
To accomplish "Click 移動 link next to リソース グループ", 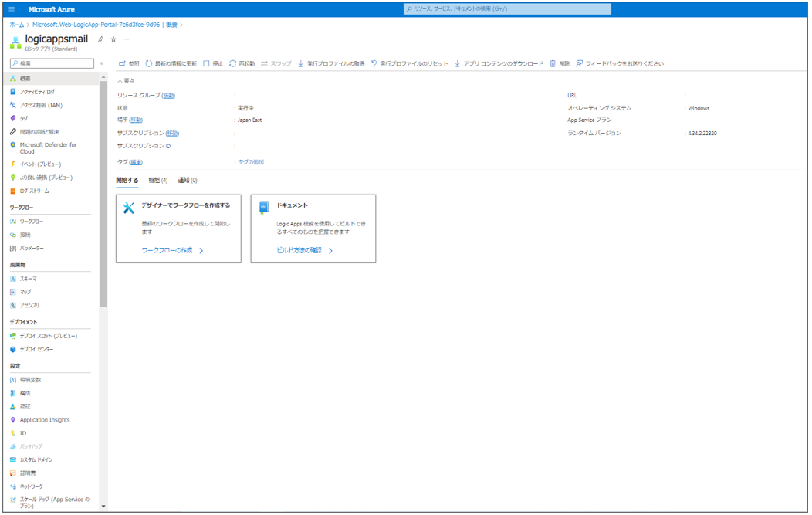I will pyautogui.click(x=168, y=96).
